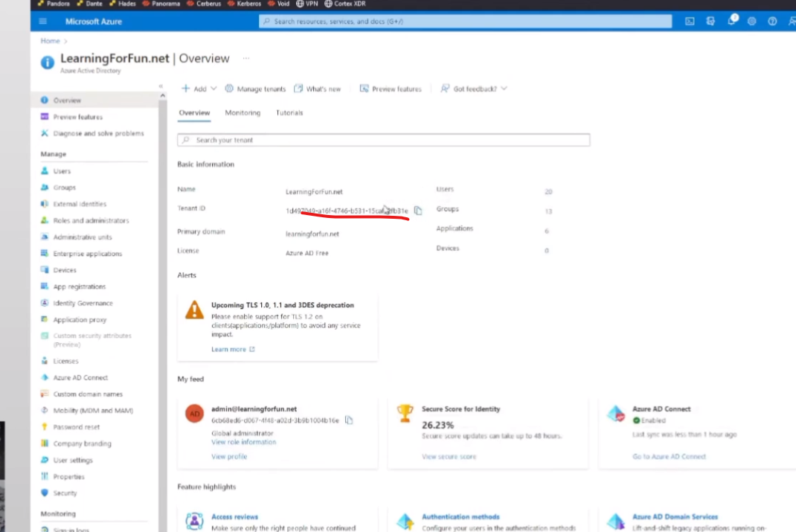Click the Search your tenant field
The width and height of the screenshot is (796, 532).
(384, 140)
